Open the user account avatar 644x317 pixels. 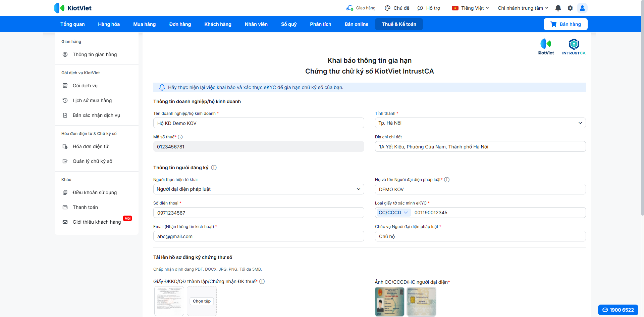(x=582, y=8)
